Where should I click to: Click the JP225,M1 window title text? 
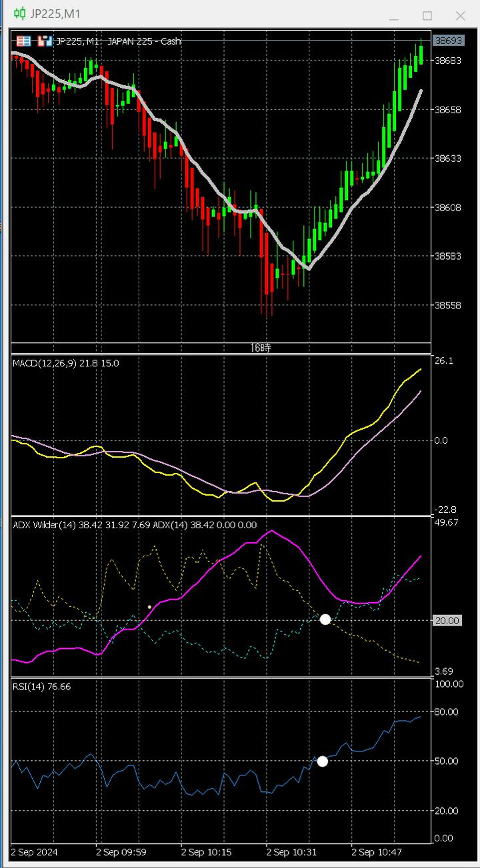(x=56, y=14)
